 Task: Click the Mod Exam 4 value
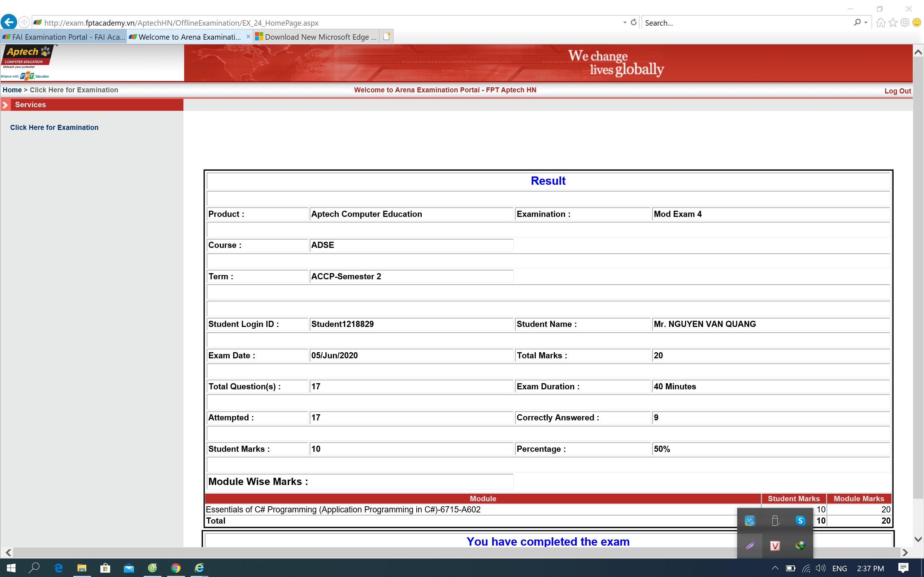coord(678,214)
